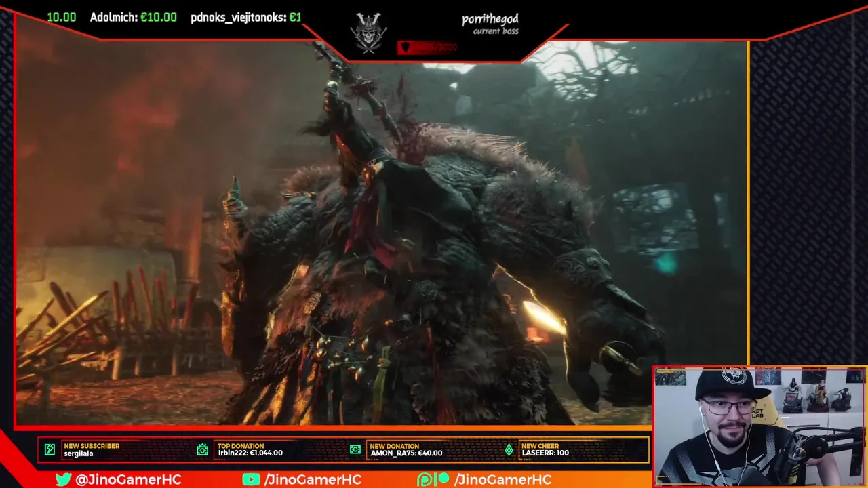Click the green 10.00 ticker amount

61,18
